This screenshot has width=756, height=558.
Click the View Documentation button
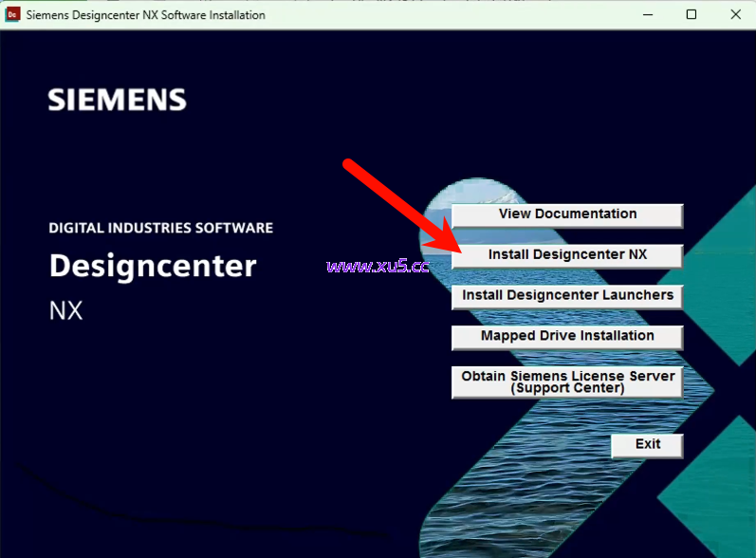567,215
